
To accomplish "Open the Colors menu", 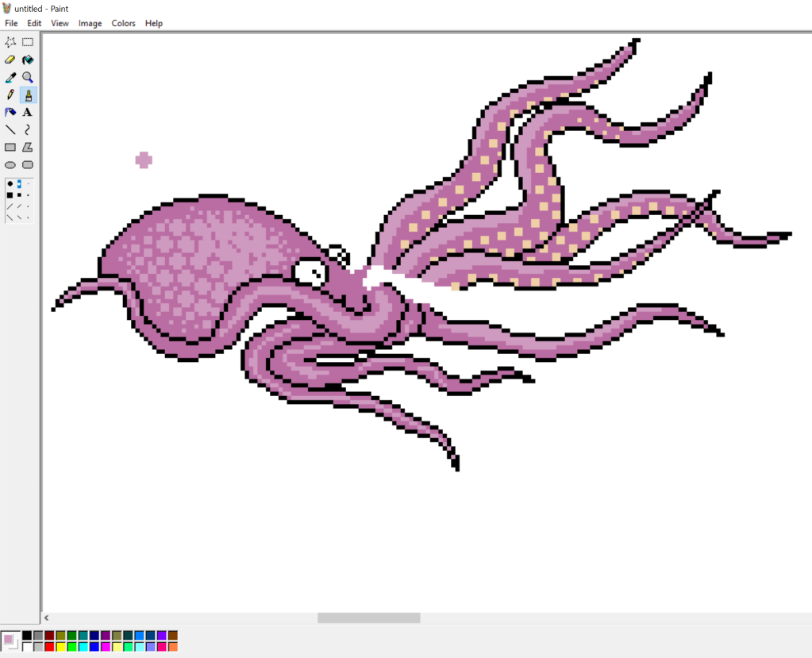I will [x=123, y=23].
